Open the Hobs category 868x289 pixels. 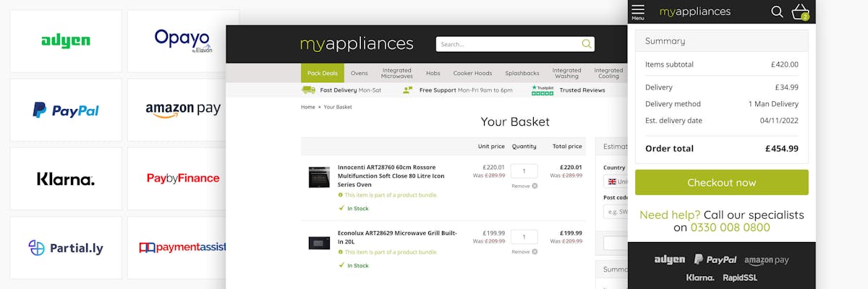click(433, 73)
